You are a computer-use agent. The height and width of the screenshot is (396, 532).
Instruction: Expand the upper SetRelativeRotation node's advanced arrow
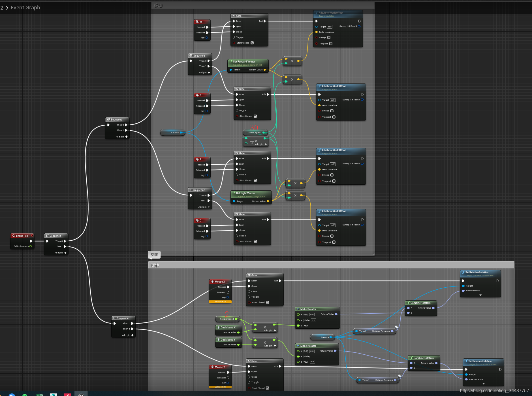(480, 295)
